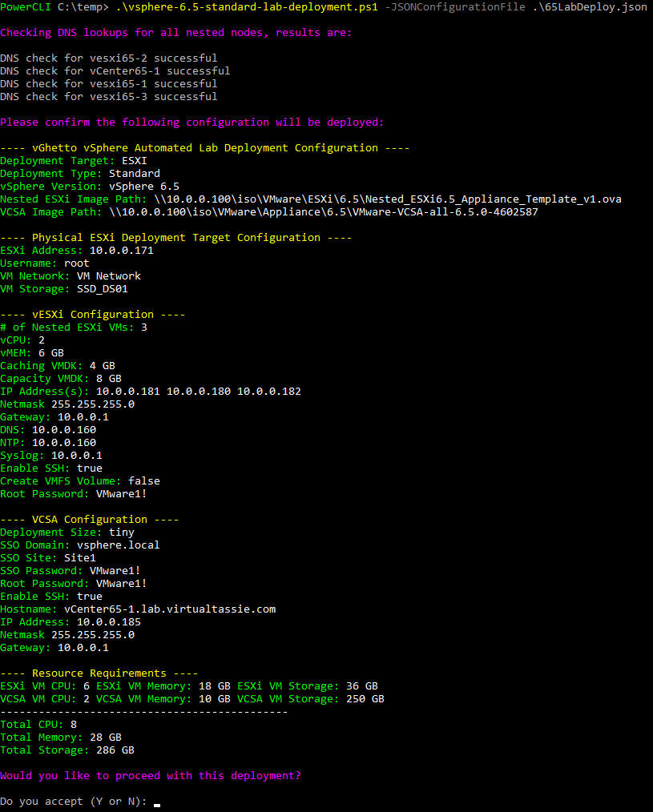Click the 'Total Storage: 286 GB' line

click(x=67, y=750)
